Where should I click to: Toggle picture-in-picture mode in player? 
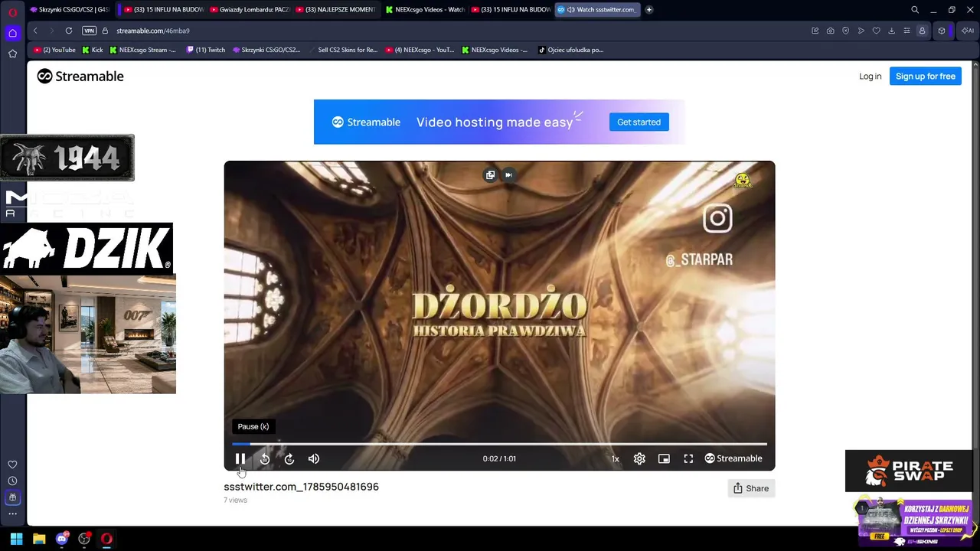[x=664, y=458]
